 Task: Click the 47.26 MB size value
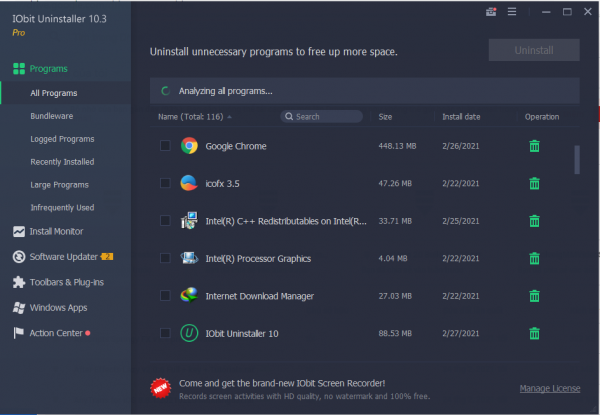pos(395,184)
